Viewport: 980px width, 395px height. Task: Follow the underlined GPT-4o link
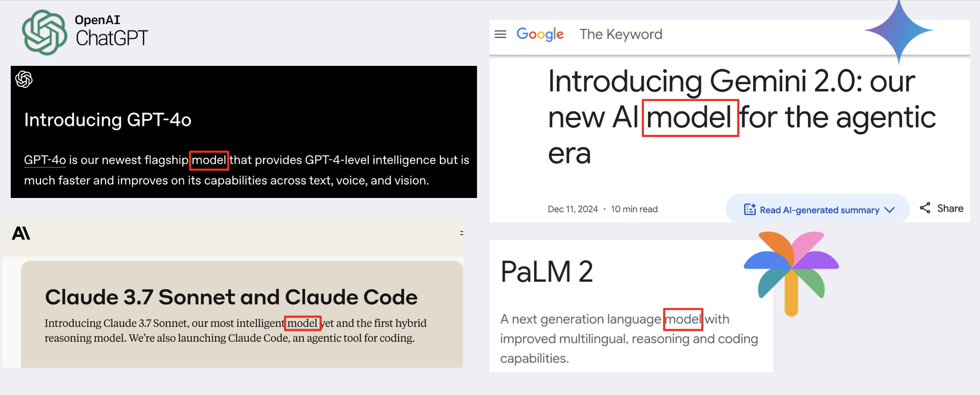[x=44, y=160]
